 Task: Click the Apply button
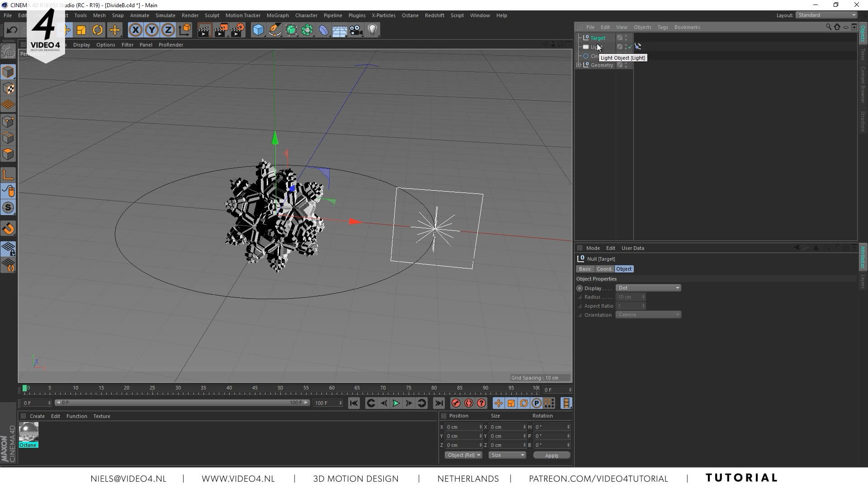[x=551, y=455]
